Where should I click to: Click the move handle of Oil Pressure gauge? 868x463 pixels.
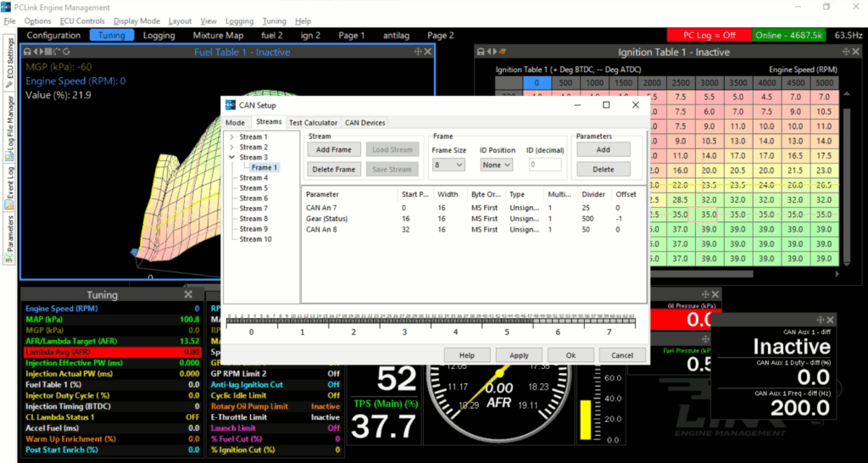pyautogui.click(x=705, y=294)
